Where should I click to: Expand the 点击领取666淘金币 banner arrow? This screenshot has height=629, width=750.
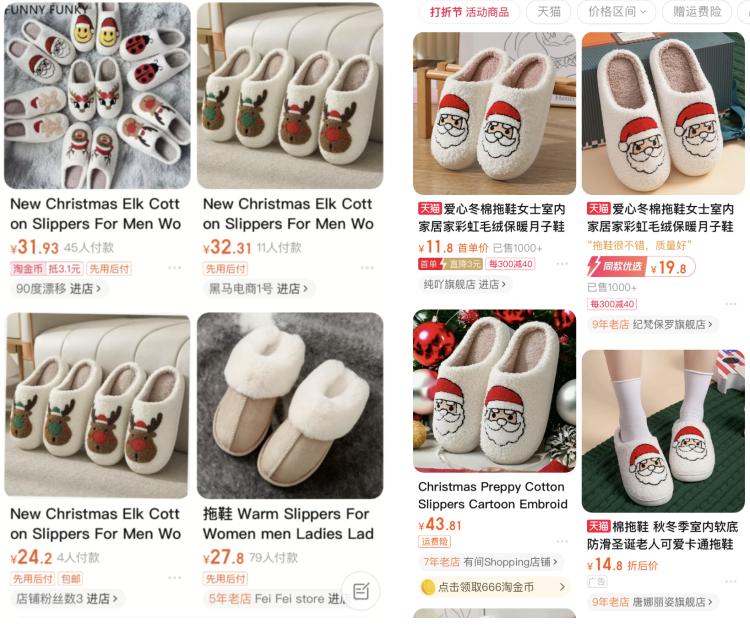[x=562, y=587]
